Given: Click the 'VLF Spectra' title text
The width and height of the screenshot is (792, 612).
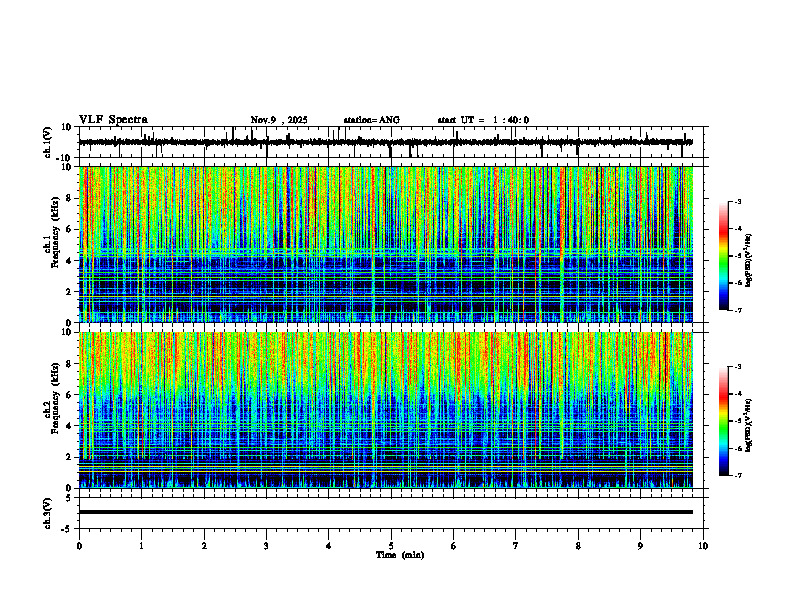Looking at the screenshot, I should 113,120.
